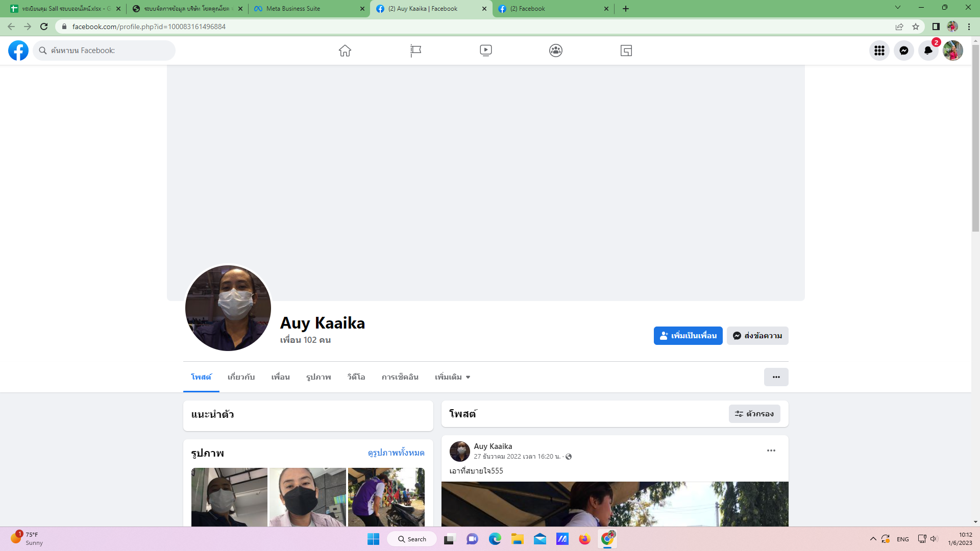Switch to the เกี่ยวกับ tab
The height and width of the screenshot is (551, 980).
[241, 377]
